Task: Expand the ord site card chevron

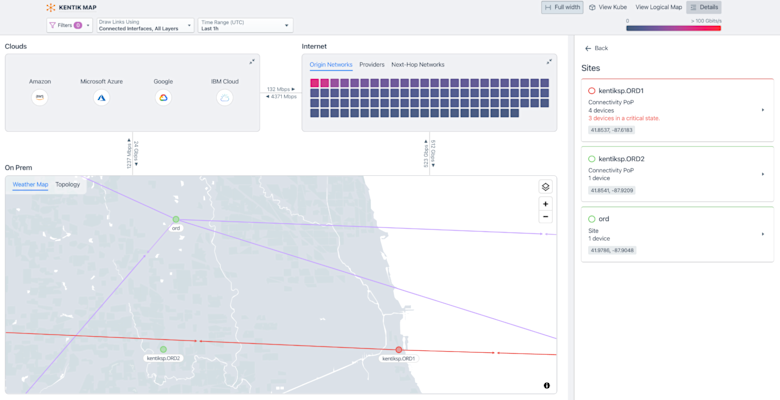Action: point(763,234)
